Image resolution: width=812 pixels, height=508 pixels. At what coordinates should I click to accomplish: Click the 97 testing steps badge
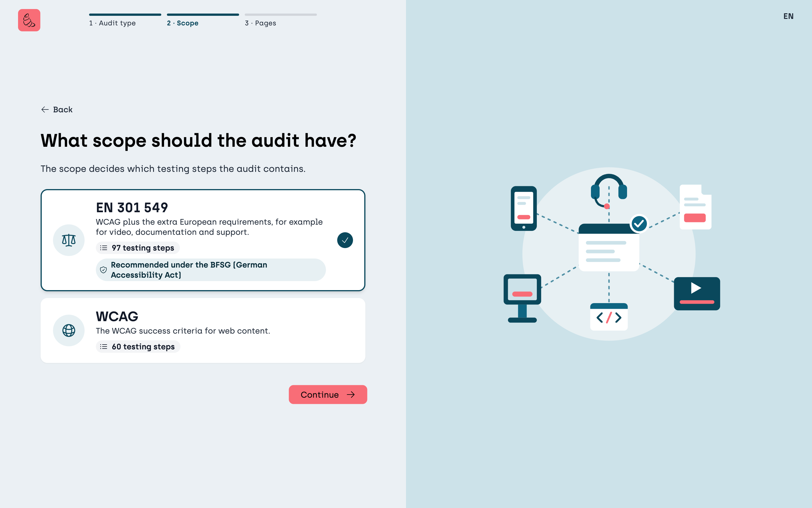(x=138, y=248)
